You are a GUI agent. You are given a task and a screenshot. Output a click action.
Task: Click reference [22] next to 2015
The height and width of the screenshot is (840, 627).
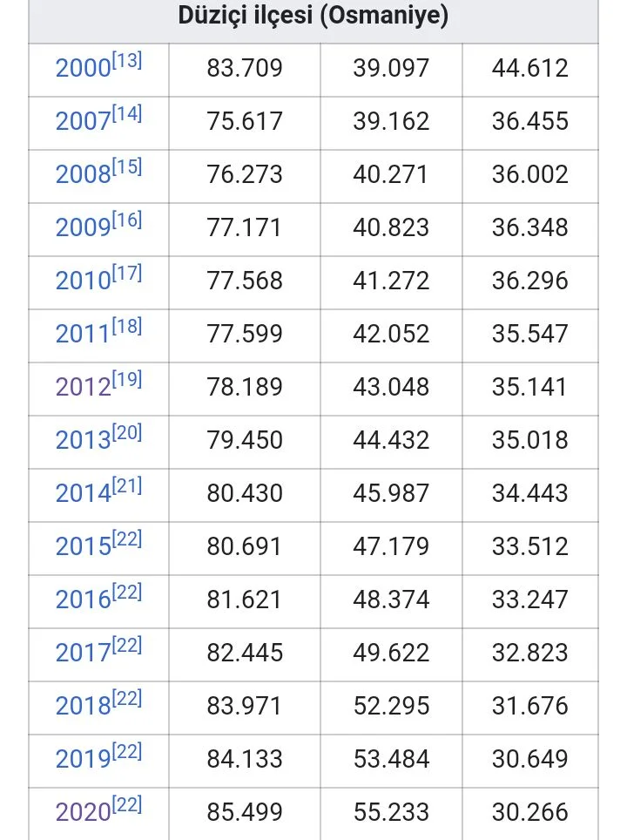click(126, 539)
